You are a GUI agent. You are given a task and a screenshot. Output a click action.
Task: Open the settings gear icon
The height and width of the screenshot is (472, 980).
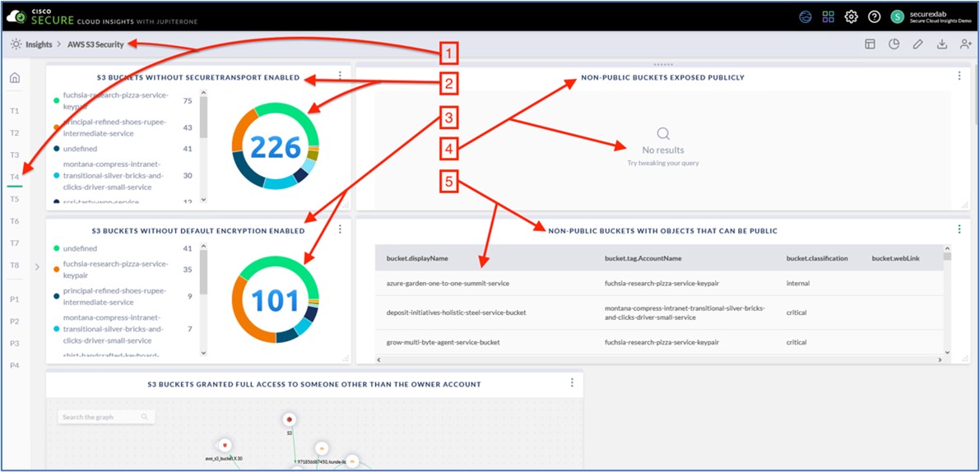pos(852,16)
